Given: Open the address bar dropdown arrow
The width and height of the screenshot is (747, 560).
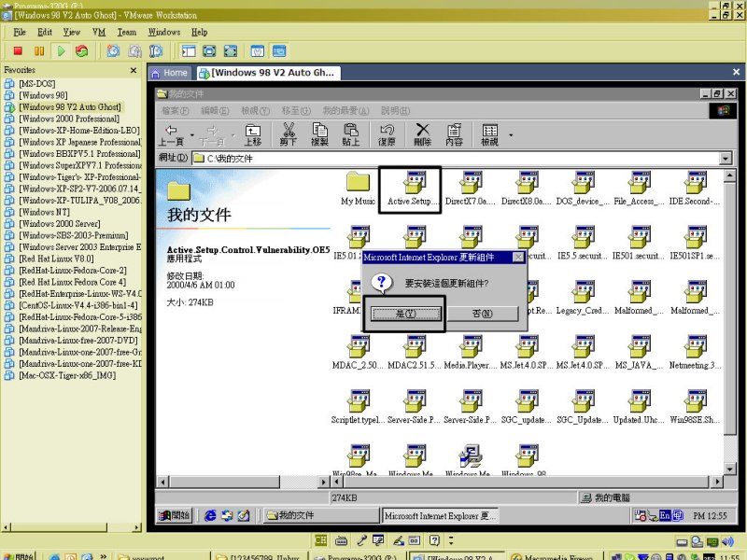Looking at the screenshot, I should pyautogui.click(x=726, y=158).
